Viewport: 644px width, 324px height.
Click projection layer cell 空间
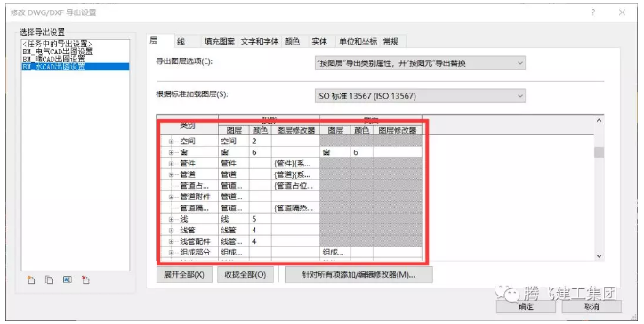[234, 141]
